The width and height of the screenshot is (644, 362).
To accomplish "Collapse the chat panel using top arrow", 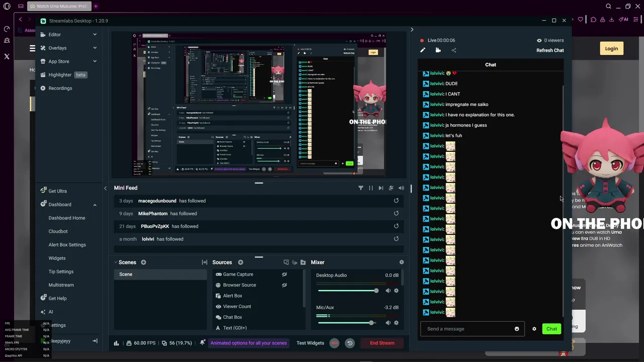I will [412, 30].
